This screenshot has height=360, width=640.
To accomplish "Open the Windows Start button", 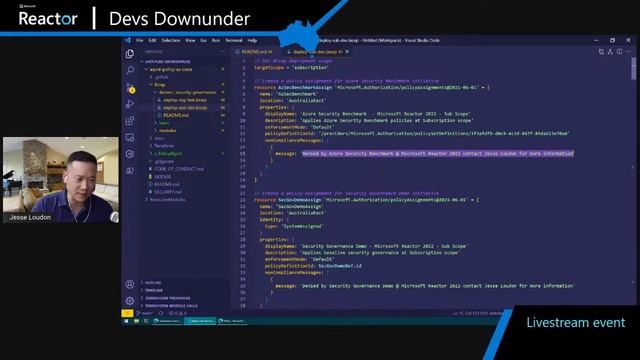I will pyautogui.click(x=126, y=321).
